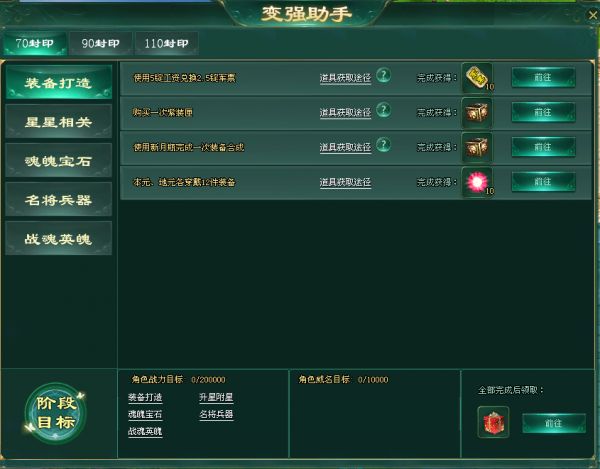
Task: Click the purple equipment box reward icon
Action: 477,113
